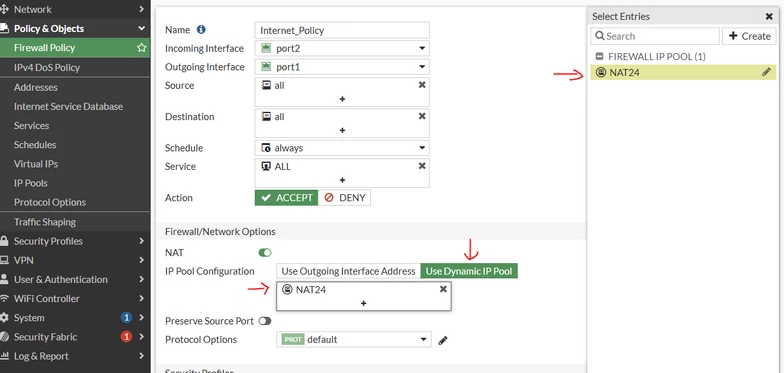The image size is (784, 373).
Task: Remove the 'all' entry from Destination
Action: 422,116
